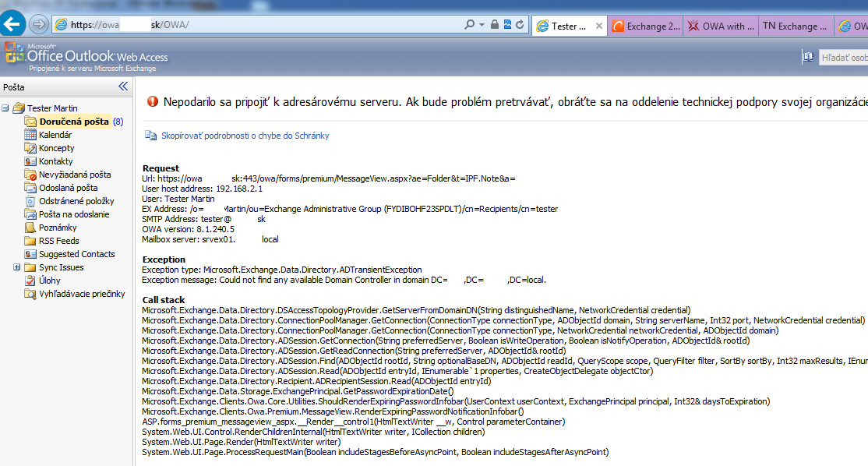The width and height of the screenshot is (868, 466).
Task: Click the Úlohy tasks icon
Action: click(30, 281)
